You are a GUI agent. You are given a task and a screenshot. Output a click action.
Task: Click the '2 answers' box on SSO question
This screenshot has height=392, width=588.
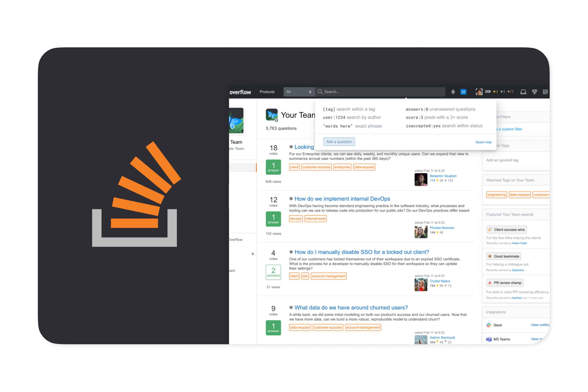coord(273,272)
